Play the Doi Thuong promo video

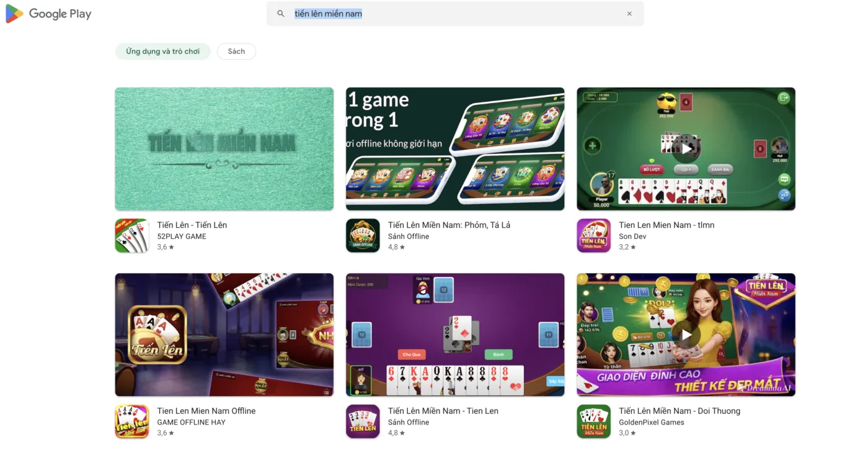pos(686,335)
